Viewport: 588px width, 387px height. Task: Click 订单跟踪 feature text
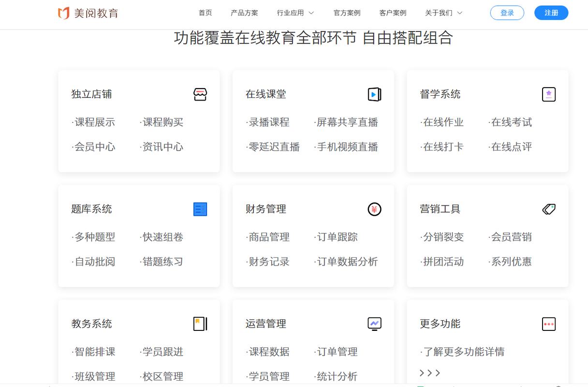(x=336, y=237)
